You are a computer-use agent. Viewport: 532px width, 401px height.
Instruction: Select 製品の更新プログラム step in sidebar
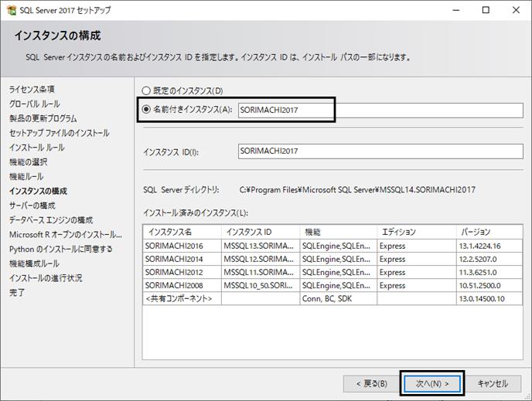click(x=43, y=118)
